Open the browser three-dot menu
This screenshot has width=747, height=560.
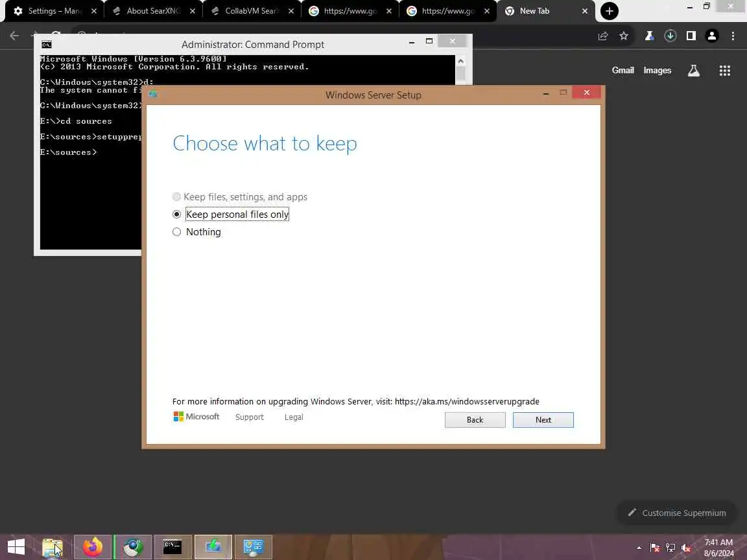pyautogui.click(x=733, y=36)
